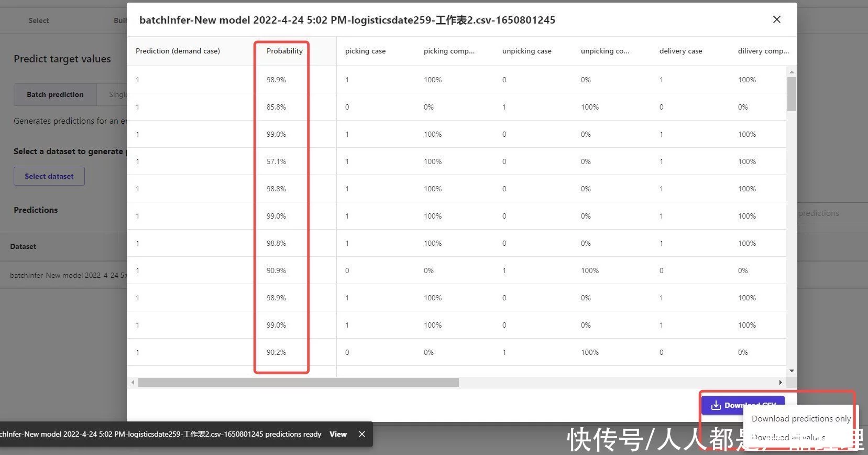
Task: Select the 57.1% probability cell
Action: [276, 161]
